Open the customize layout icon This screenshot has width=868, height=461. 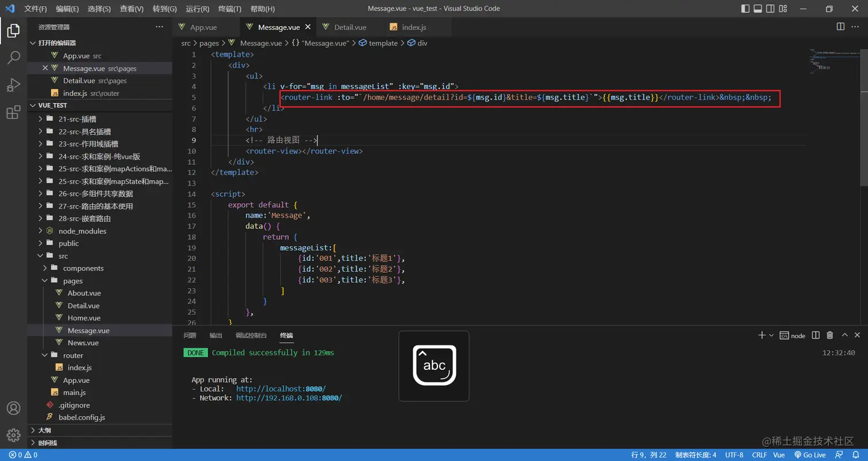(x=783, y=9)
